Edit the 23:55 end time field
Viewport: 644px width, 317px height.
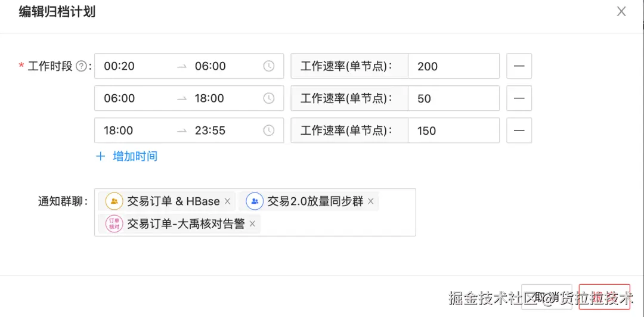[x=210, y=130]
